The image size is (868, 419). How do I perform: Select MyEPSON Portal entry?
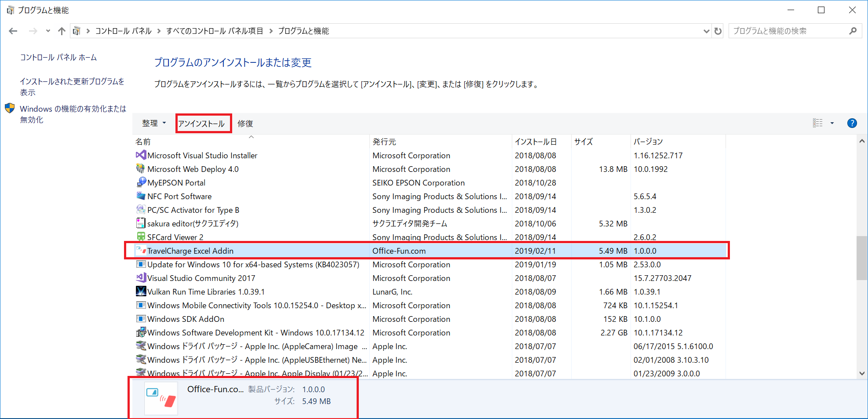click(176, 183)
